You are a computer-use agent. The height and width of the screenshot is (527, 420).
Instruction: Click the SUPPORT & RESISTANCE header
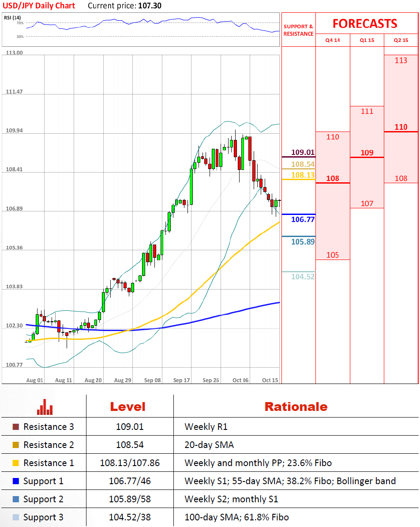[298, 30]
